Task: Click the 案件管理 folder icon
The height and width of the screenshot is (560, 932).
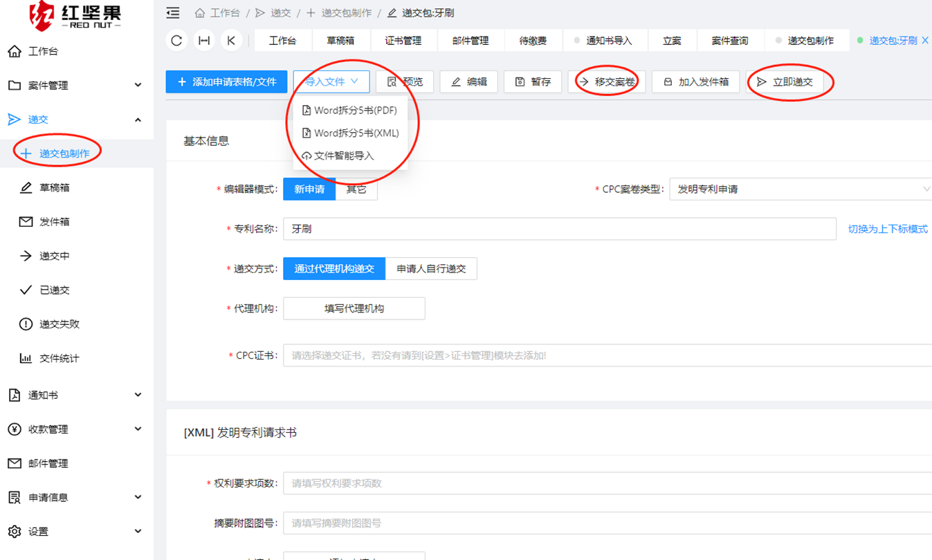Action: tap(15, 85)
